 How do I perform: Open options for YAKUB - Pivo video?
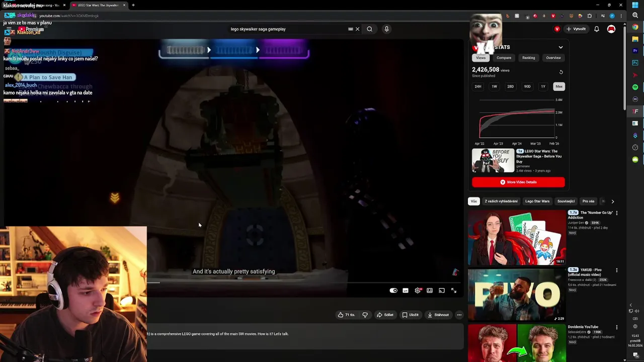coord(617,270)
